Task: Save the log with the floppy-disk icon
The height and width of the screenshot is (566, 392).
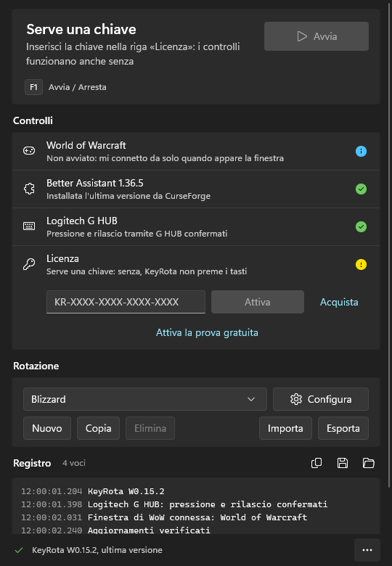Action: pos(343,463)
